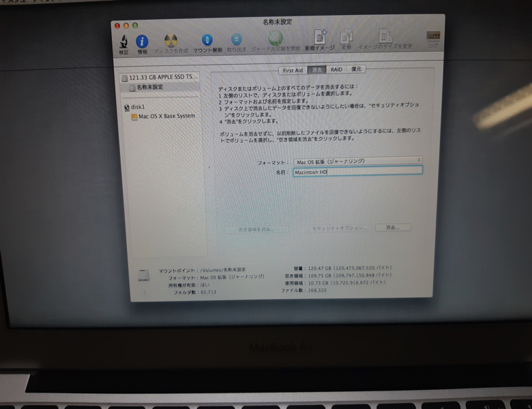Screen dimensions: 532x409
Task: Click the mount point path /Volumes/名称未設定
Action: [223, 270]
